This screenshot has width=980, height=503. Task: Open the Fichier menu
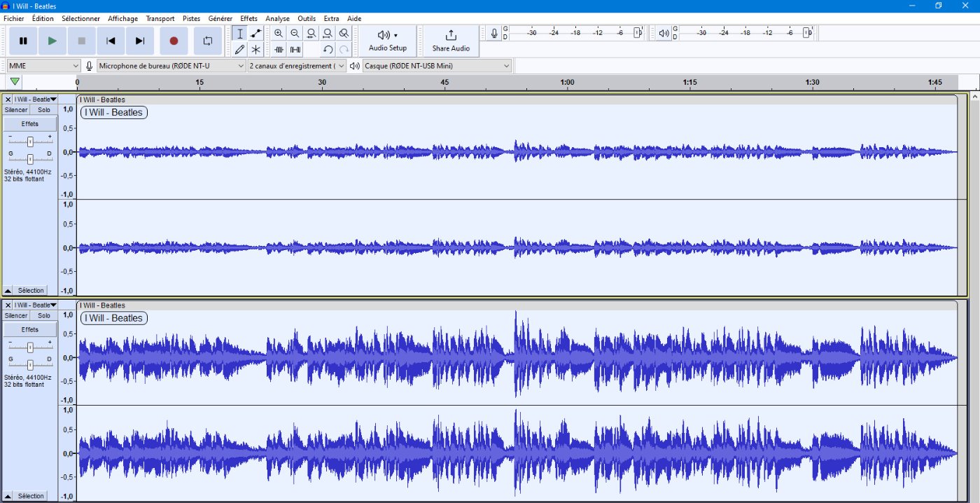point(13,18)
